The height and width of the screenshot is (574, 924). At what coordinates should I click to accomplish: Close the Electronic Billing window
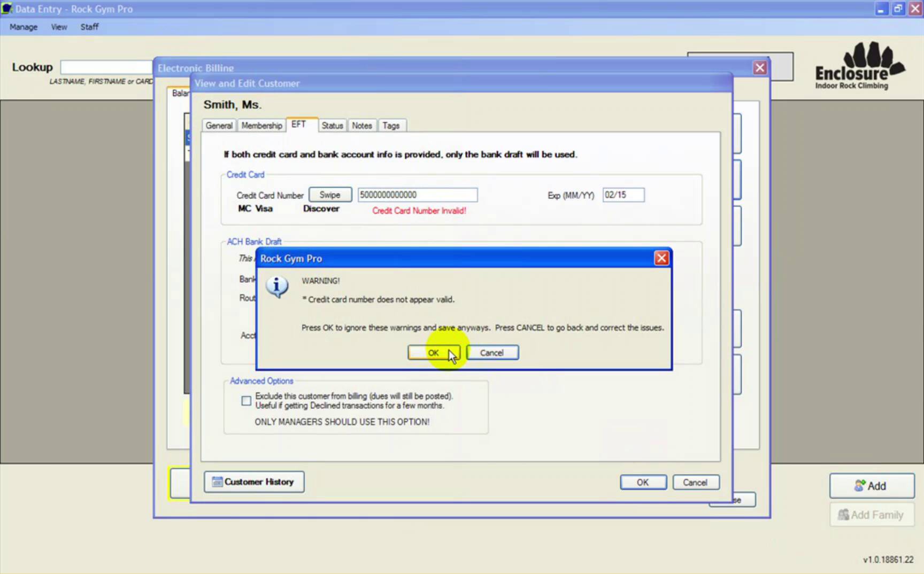coord(760,68)
